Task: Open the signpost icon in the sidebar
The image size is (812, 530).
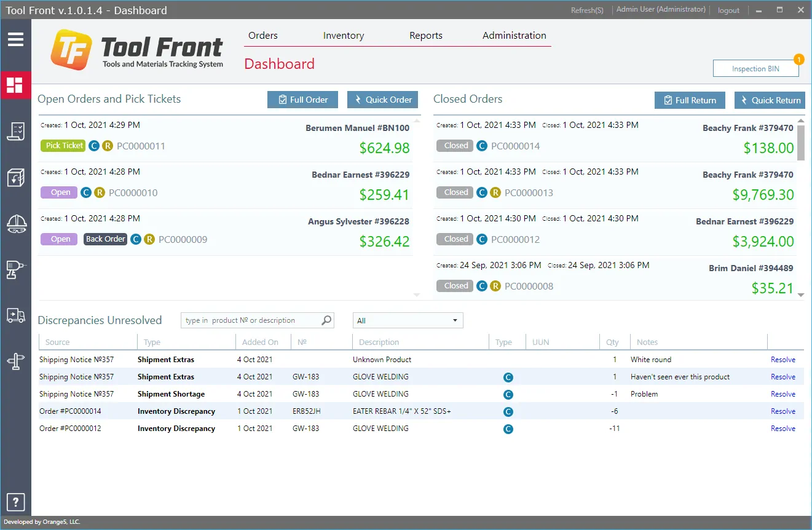Action: pyautogui.click(x=15, y=361)
